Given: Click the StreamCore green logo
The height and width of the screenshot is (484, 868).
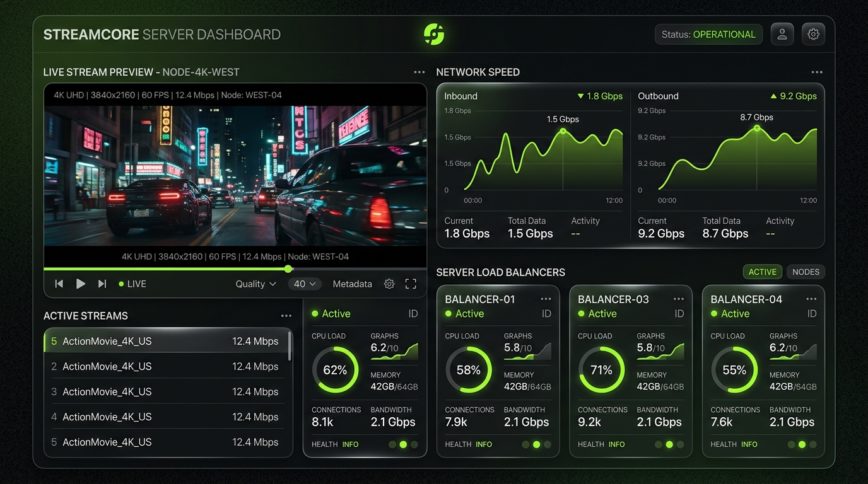Looking at the screenshot, I should [x=434, y=34].
